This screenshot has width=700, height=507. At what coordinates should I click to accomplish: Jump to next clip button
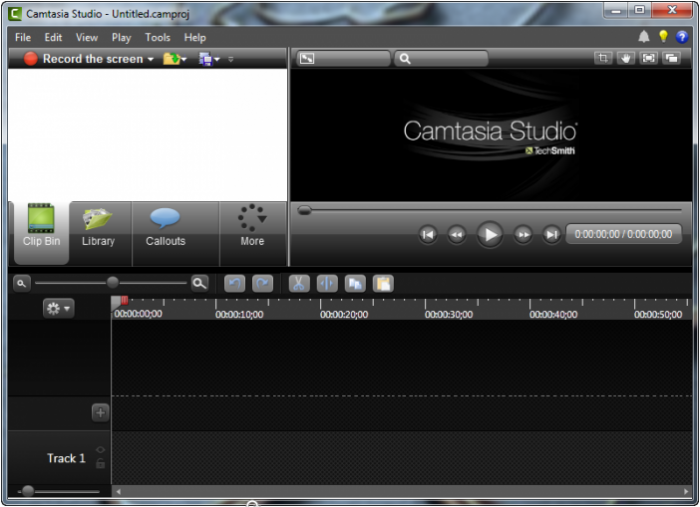552,235
